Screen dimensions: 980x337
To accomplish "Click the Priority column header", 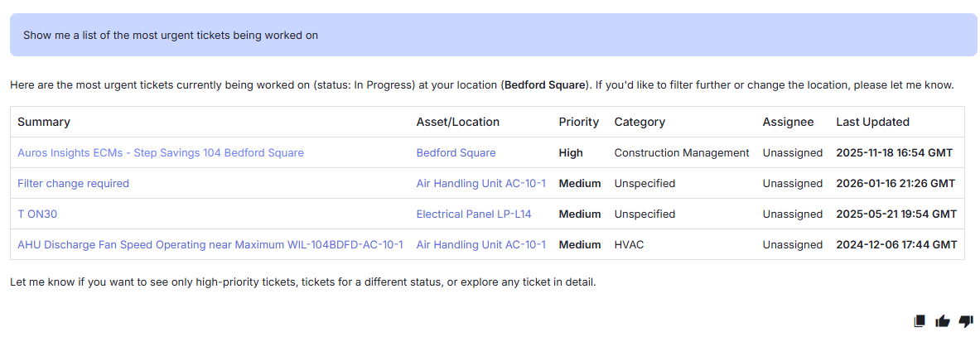I will 579,122.
